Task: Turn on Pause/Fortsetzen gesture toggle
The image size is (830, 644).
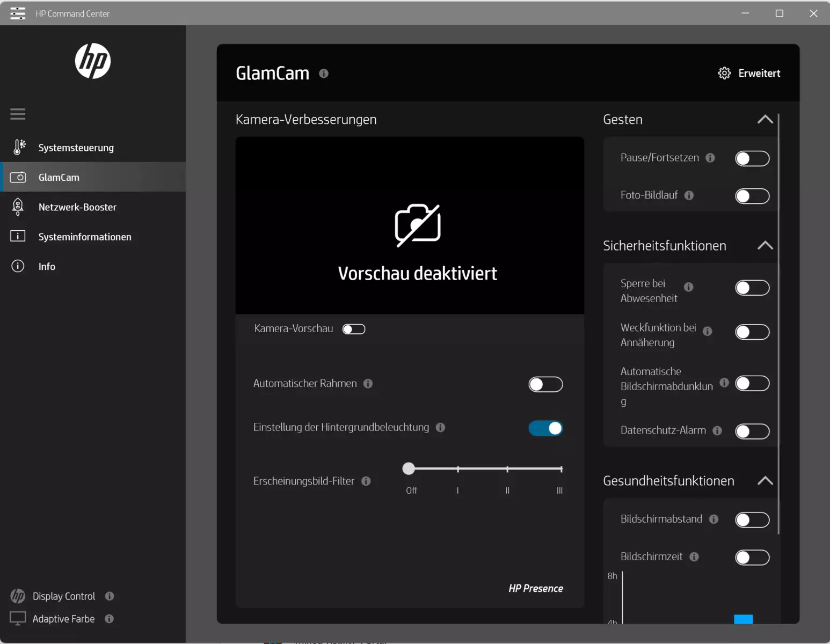Action: pyautogui.click(x=752, y=159)
